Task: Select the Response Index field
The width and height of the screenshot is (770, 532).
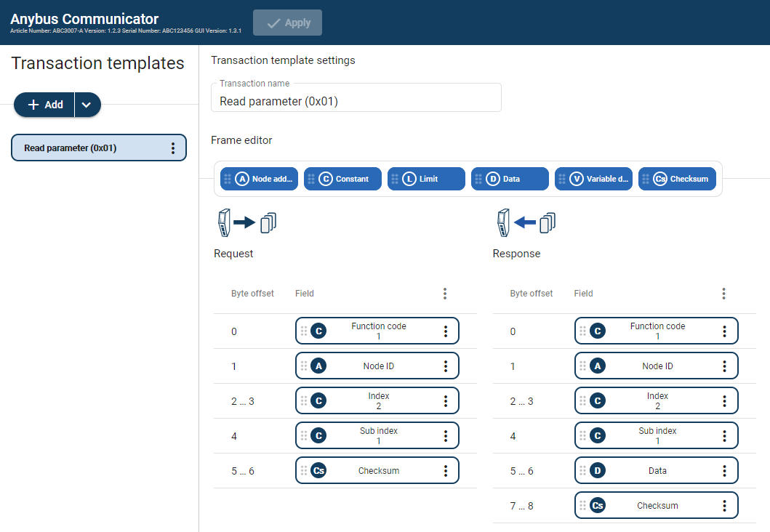Action: tap(657, 401)
